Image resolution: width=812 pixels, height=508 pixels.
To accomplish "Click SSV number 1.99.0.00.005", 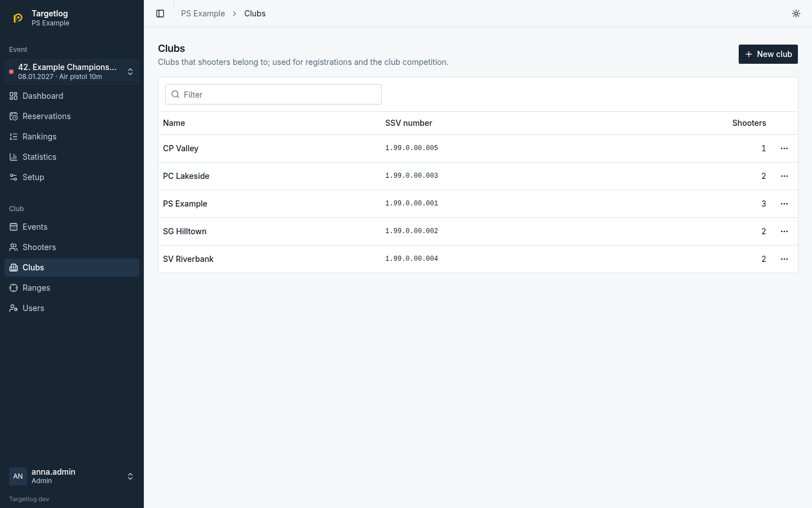I will pyautogui.click(x=412, y=148).
